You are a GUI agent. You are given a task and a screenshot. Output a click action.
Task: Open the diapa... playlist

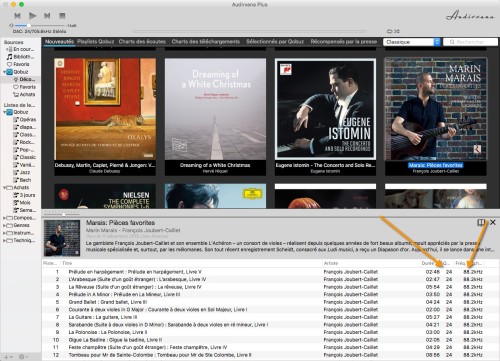click(x=25, y=127)
